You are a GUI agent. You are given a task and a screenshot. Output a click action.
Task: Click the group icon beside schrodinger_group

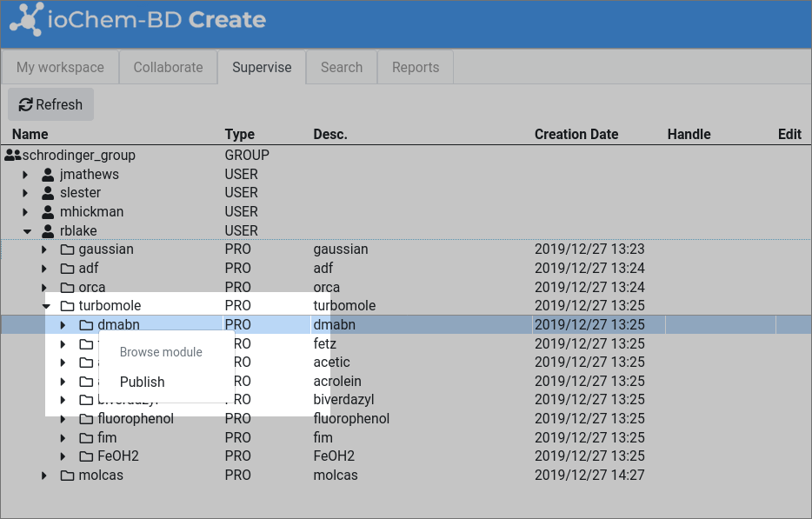coord(11,155)
